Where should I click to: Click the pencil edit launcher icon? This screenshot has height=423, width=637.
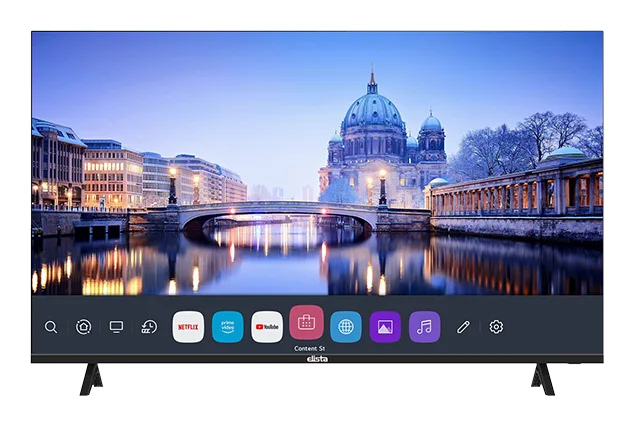point(463,327)
